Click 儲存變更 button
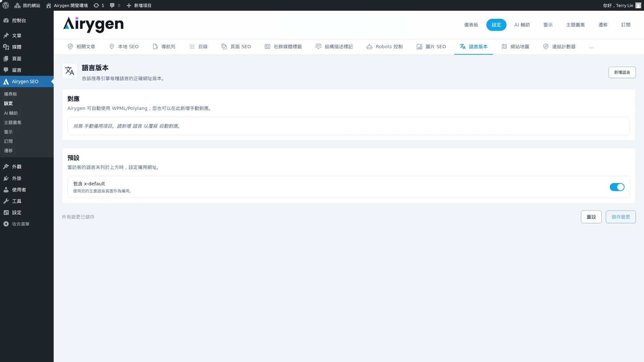Viewport: 644px width, 362px height. tap(621, 217)
